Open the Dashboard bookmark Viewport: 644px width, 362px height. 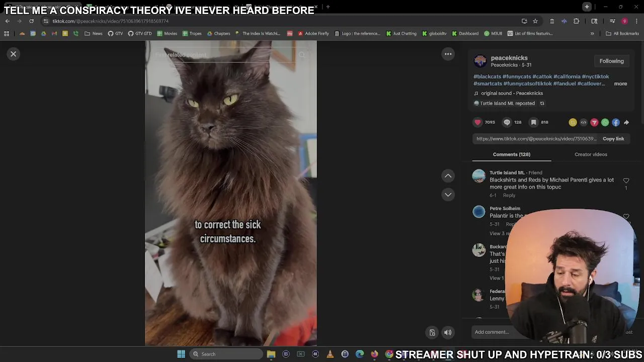pyautogui.click(x=465, y=34)
